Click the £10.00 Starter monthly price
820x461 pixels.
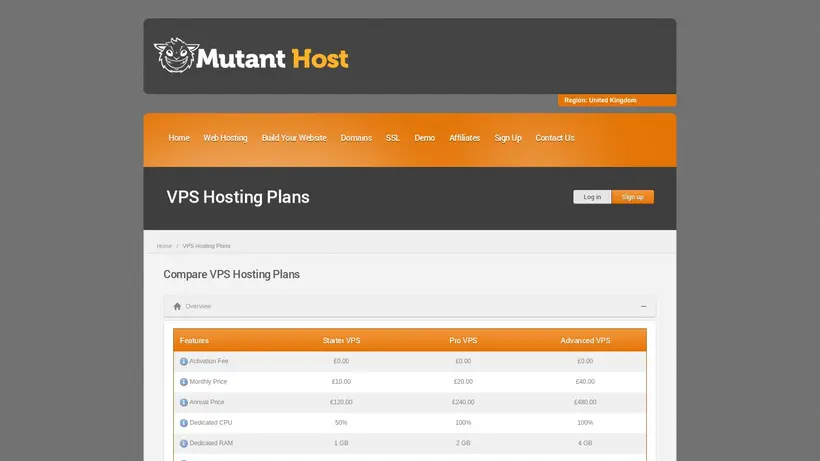click(341, 382)
